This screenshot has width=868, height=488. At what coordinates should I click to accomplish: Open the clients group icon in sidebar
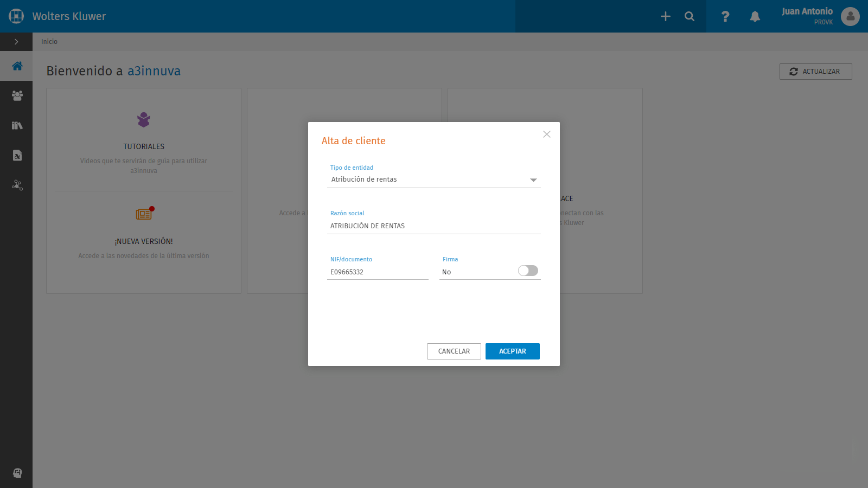point(17,95)
